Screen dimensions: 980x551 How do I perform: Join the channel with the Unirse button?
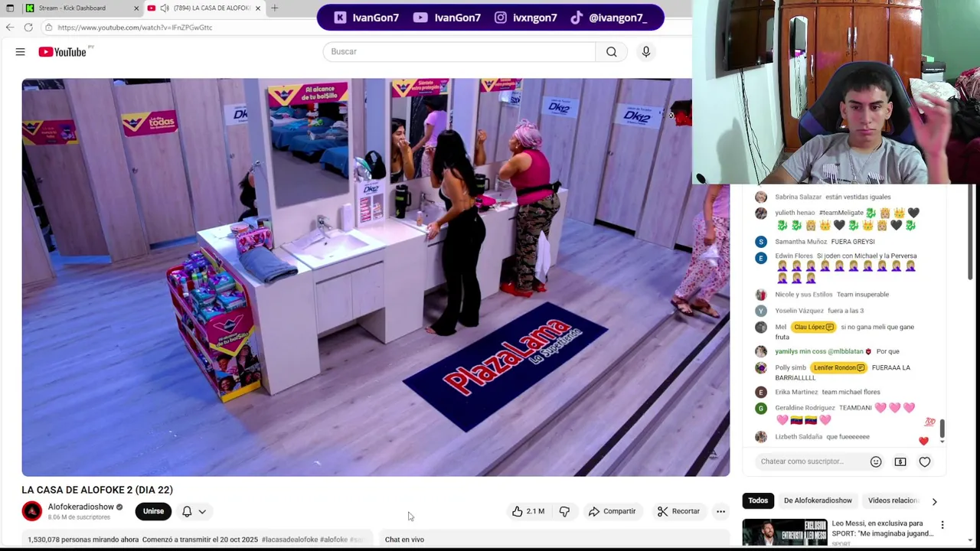pyautogui.click(x=153, y=511)
